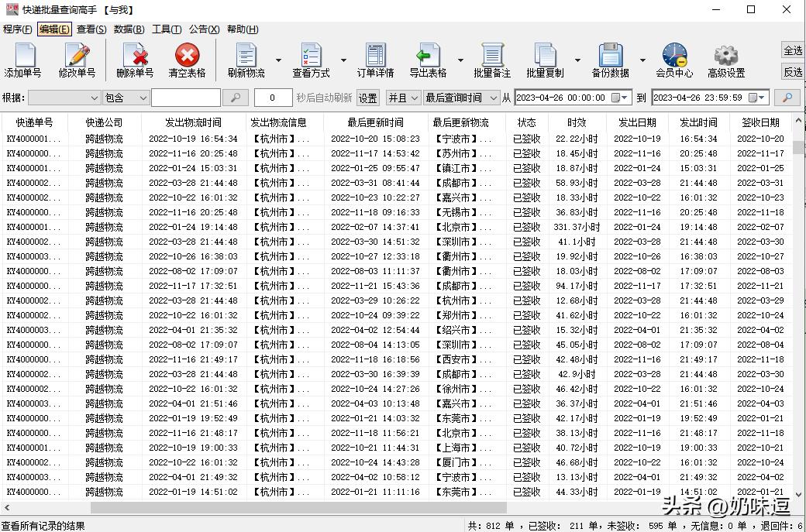Click the horizontal scrollbar thumb
The height and width of the screenshot is (532, 806).
click(298, 507)
